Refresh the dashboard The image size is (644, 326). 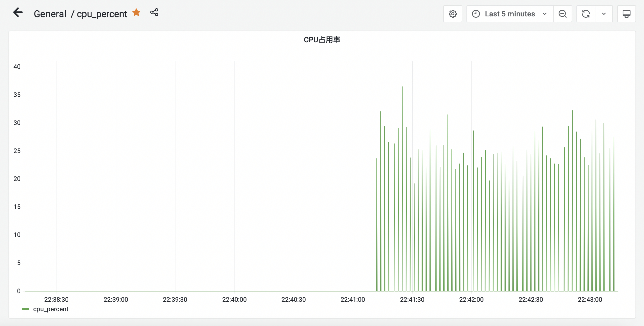(x=586, y=14)
